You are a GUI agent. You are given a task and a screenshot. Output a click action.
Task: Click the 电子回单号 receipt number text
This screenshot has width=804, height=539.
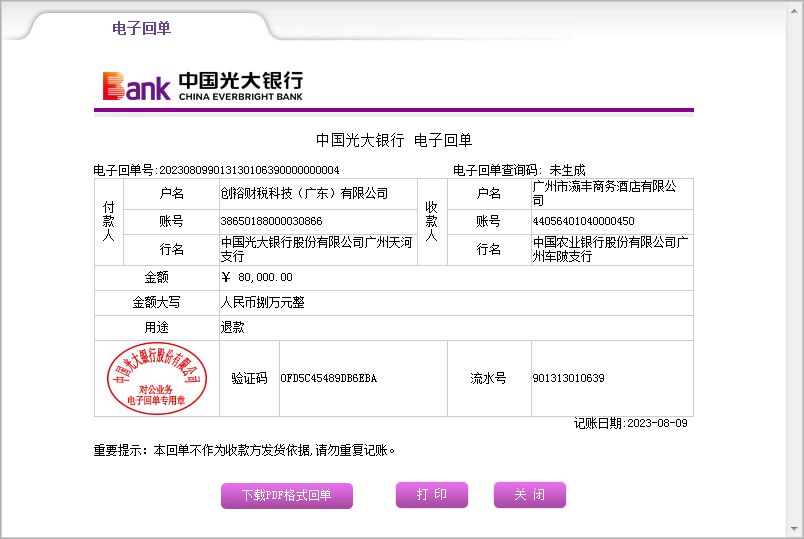[x=216, y=170]
